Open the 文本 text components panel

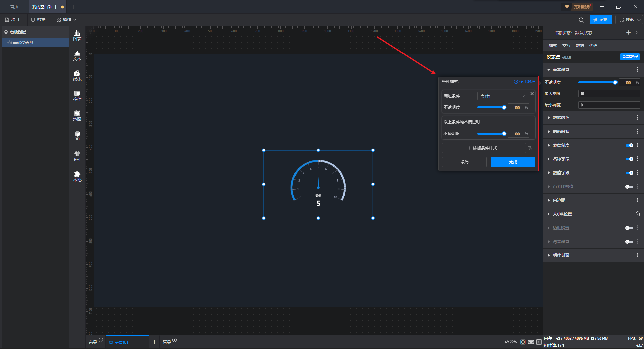(77, 55)
